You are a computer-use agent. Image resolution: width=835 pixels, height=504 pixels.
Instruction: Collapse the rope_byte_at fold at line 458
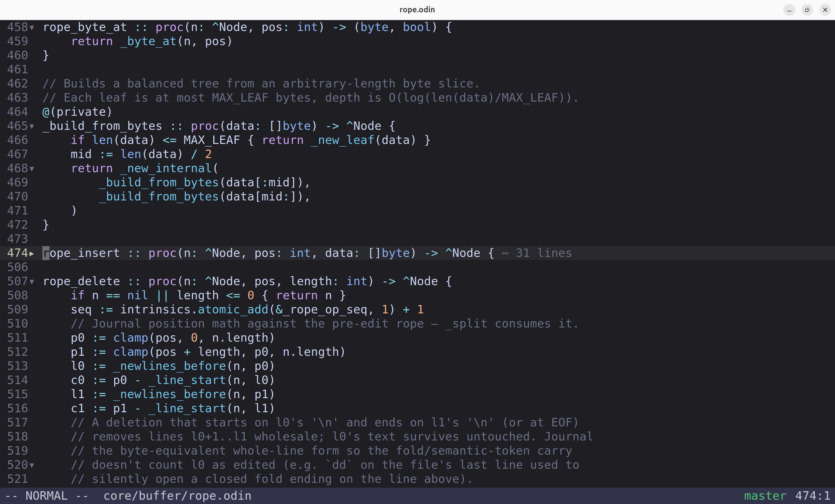pos(32,27)
